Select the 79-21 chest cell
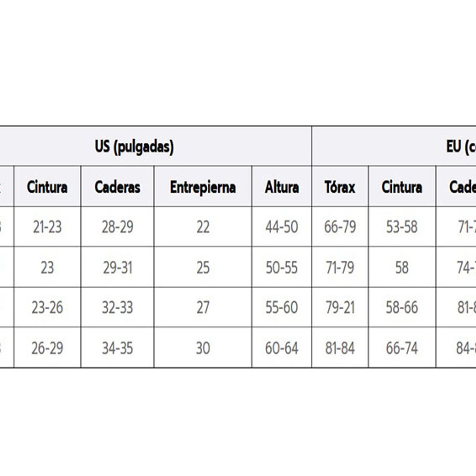The height and width of the screenshot is (476, 476). tap(340, 308)
